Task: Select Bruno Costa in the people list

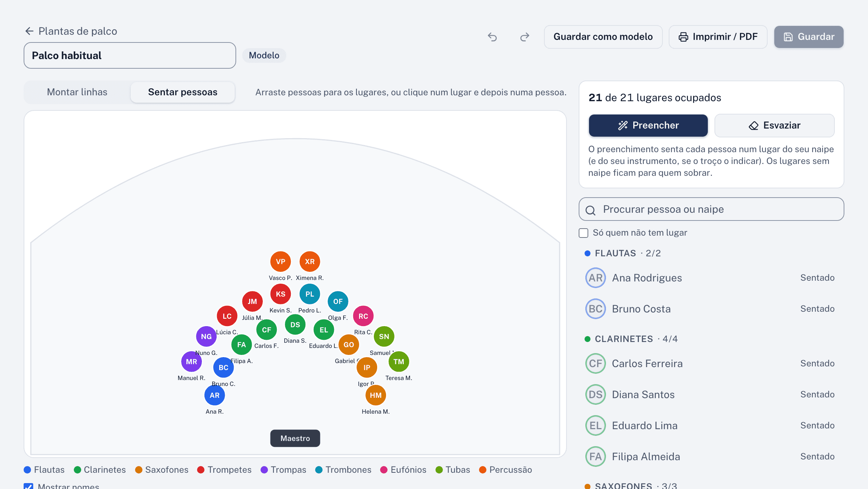Action: [711, 309]
